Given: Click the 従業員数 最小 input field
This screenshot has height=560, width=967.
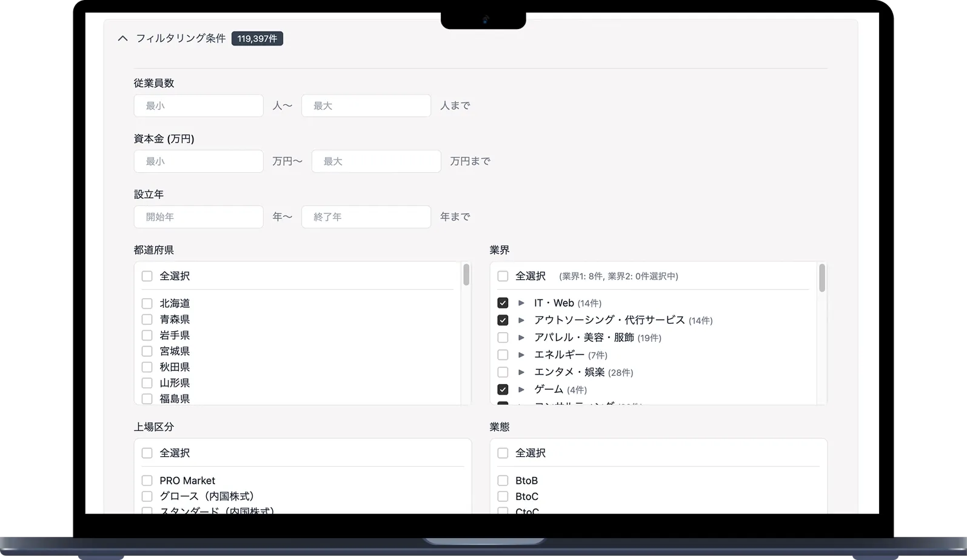Looking at the screenshot, I should [x=198, y=105].
